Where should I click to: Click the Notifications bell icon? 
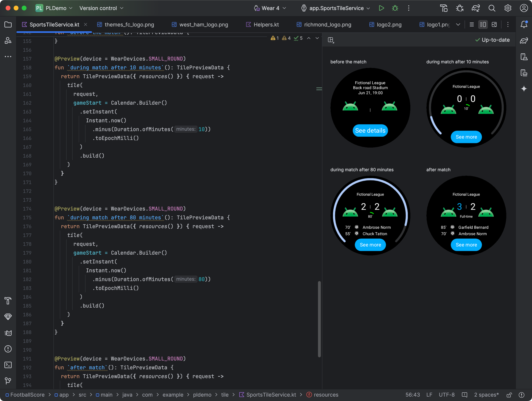click(x=524, y=24)
